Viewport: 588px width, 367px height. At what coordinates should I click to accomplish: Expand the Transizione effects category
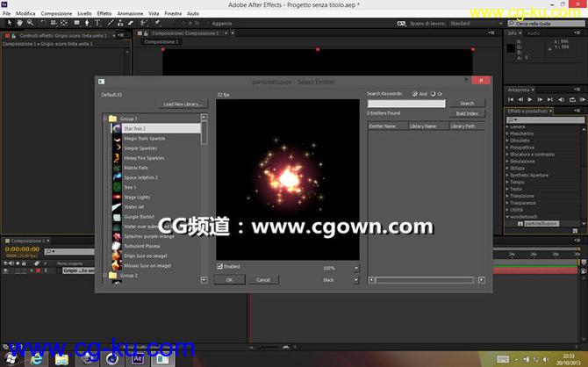click(507, 196)
